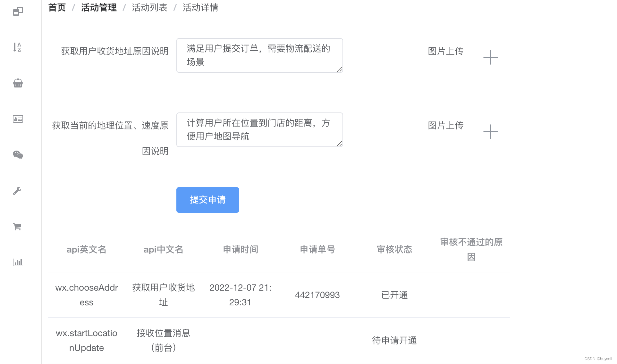Click 图片上传 label beside location textarea

(x=446, y=125)
